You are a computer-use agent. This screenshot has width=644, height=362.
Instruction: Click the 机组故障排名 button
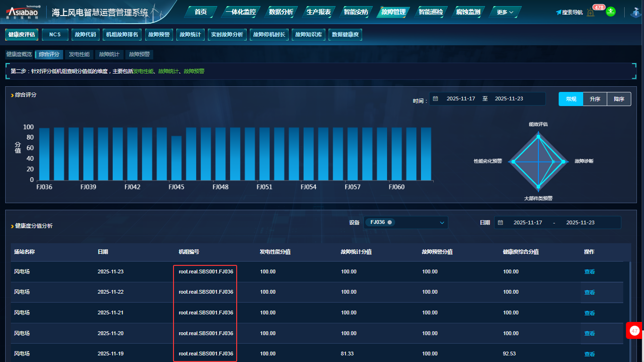pos(122,34)
